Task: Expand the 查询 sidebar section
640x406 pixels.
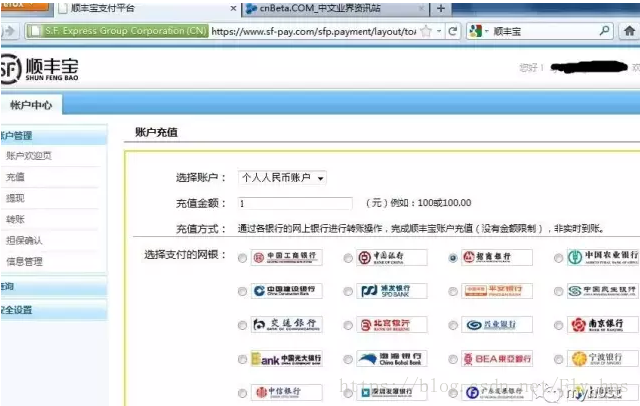Action: tap(53, 286)
